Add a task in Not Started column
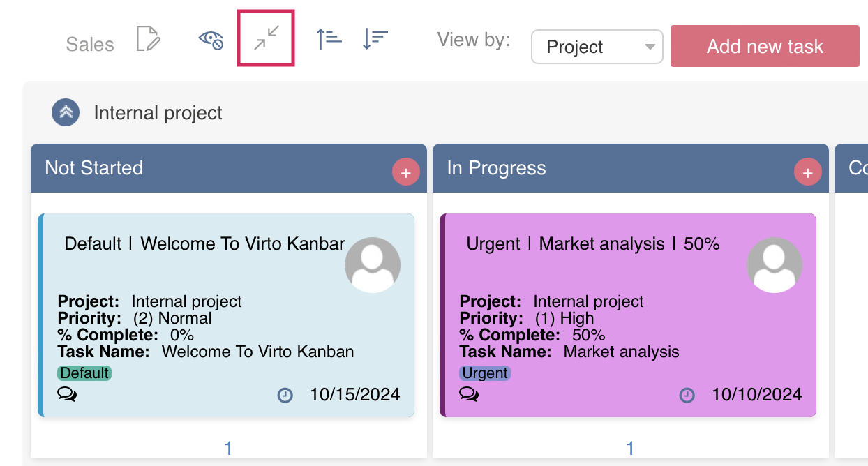868x466 pixels. 405,172
